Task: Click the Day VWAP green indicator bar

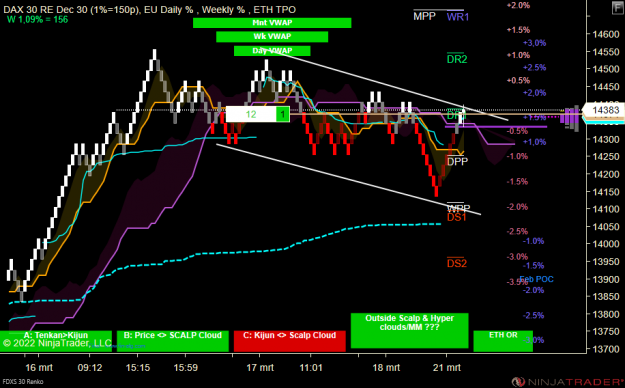Action: tap(272, 51)
